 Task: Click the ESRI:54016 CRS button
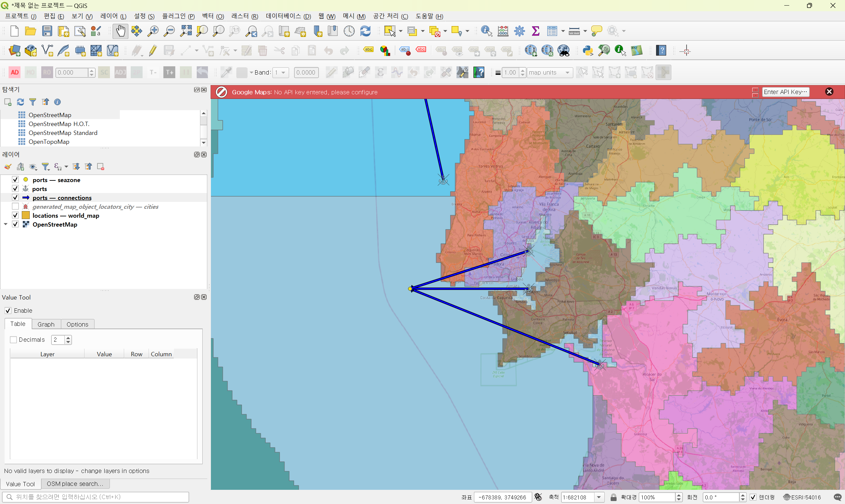802,497
